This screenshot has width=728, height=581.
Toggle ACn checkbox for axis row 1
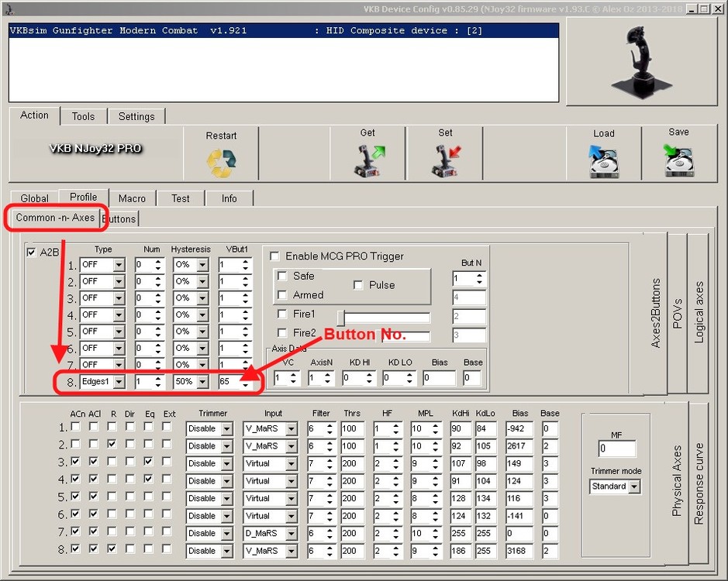click(x=75, y=427)
